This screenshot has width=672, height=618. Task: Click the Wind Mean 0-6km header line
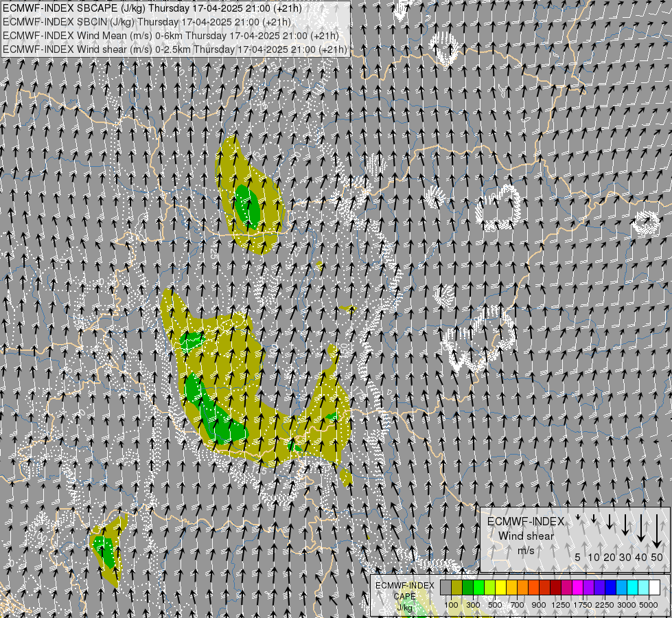click(170, 36)
